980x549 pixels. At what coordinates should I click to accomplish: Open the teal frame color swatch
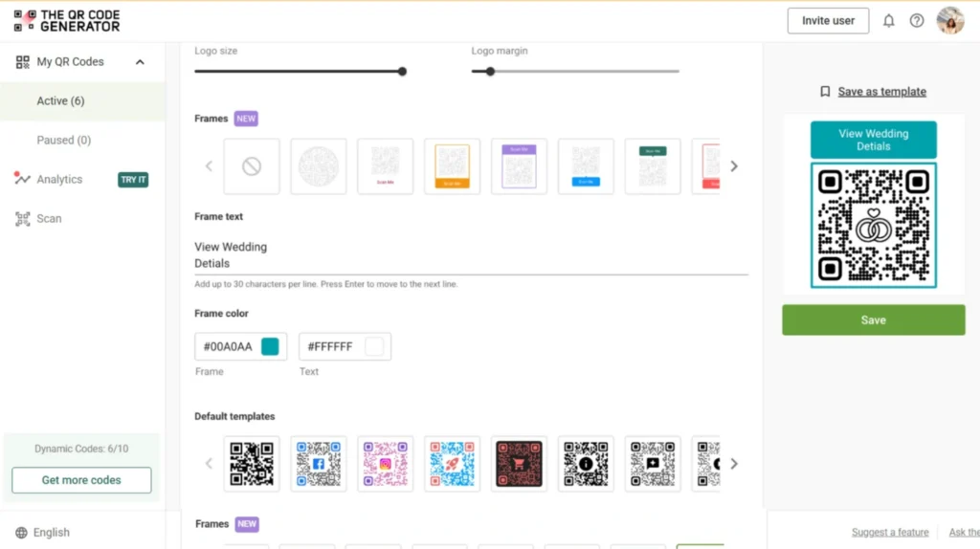(270, 346)
